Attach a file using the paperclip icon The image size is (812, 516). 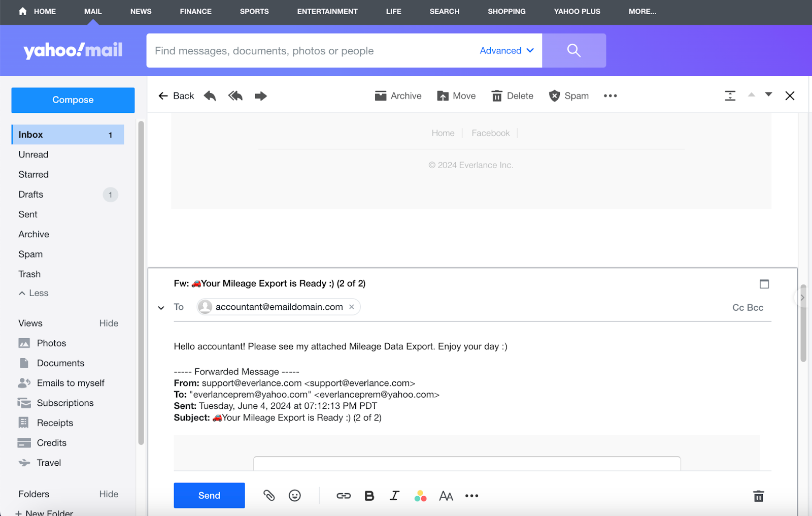[269, 496]
